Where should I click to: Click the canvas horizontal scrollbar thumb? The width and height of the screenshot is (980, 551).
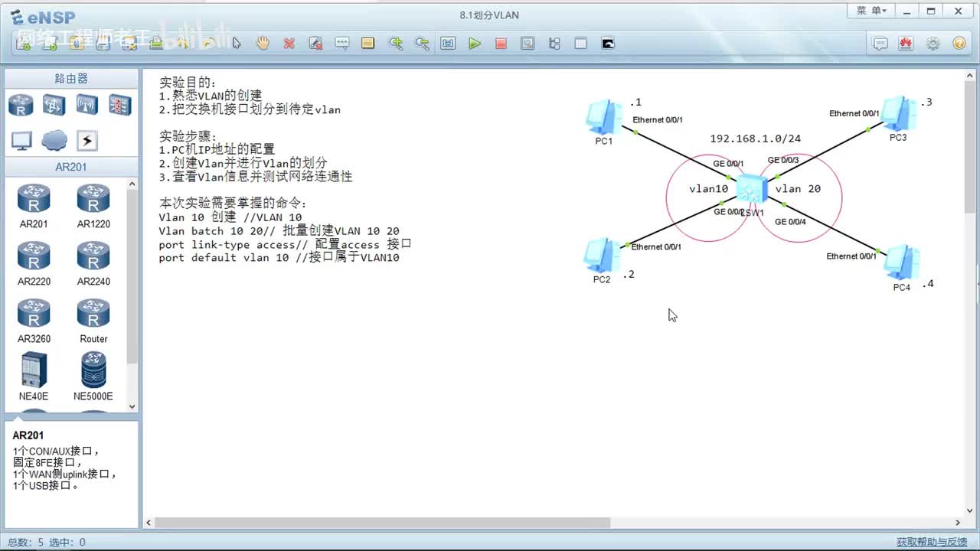coord(383,523)
